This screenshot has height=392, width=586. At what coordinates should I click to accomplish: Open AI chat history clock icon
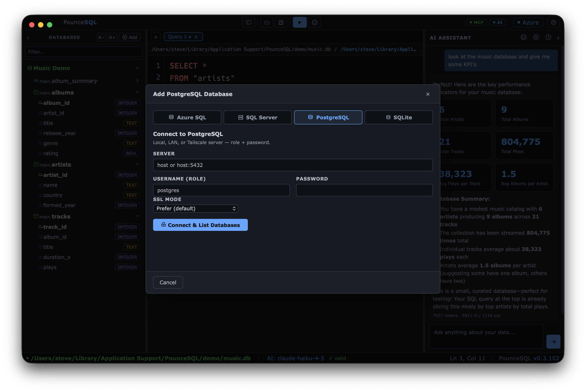pos(548,37)
